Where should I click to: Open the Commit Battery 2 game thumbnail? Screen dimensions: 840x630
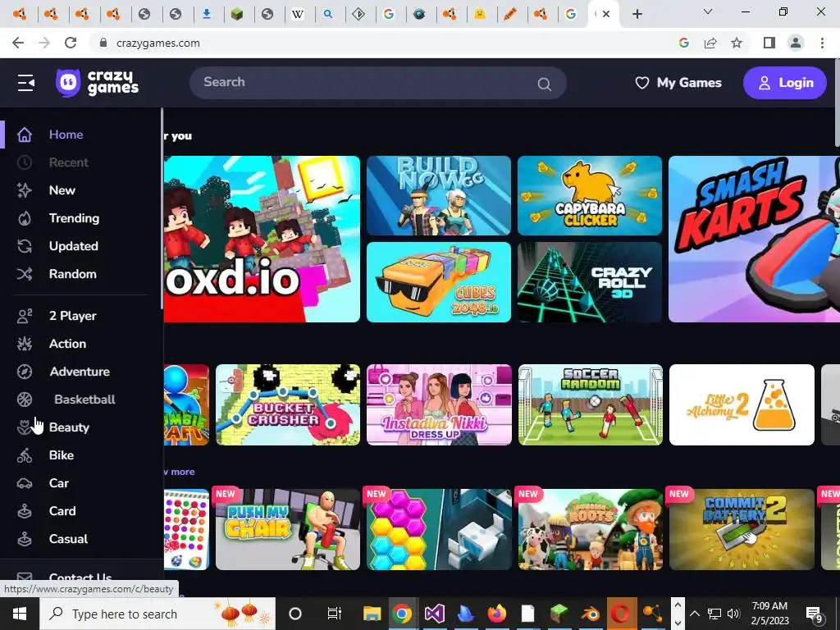pos(742,529)
